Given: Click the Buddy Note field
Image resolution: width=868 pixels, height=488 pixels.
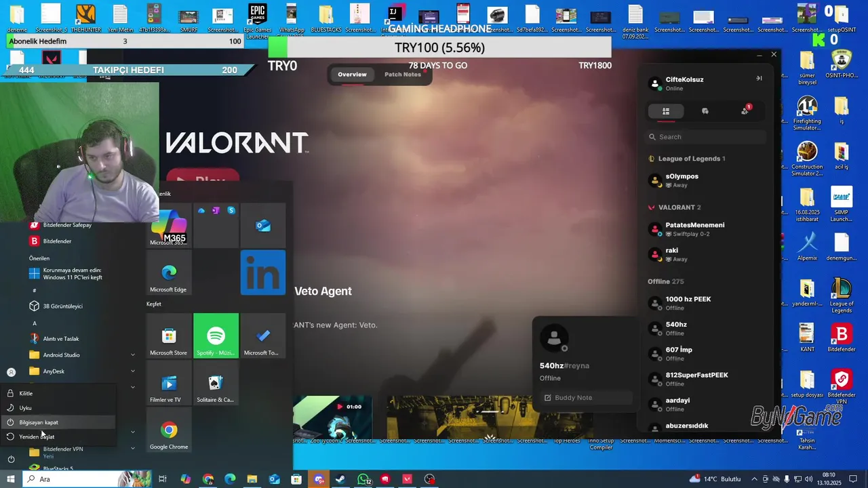Looking at the screenshot, I should pyautogui.click(x=586, y=398).
